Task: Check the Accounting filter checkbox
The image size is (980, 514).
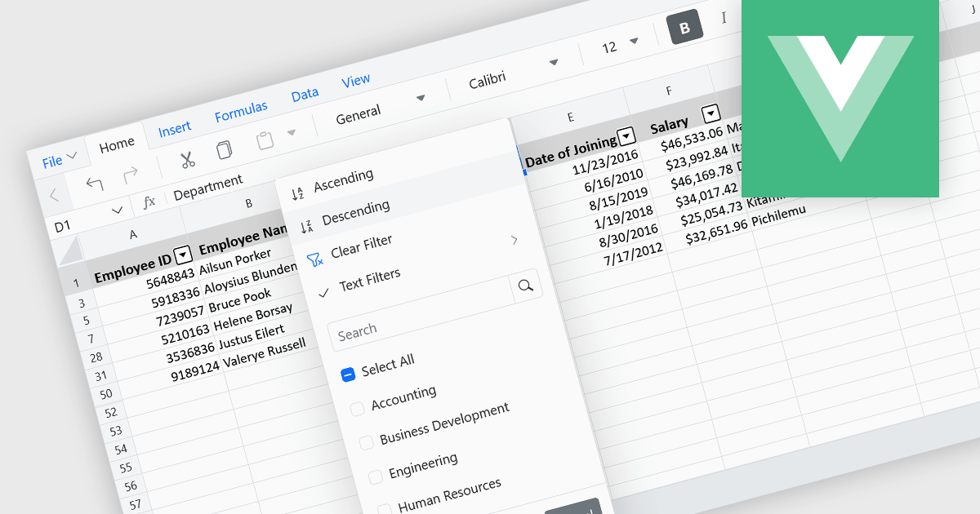Action: pos(357,409)
